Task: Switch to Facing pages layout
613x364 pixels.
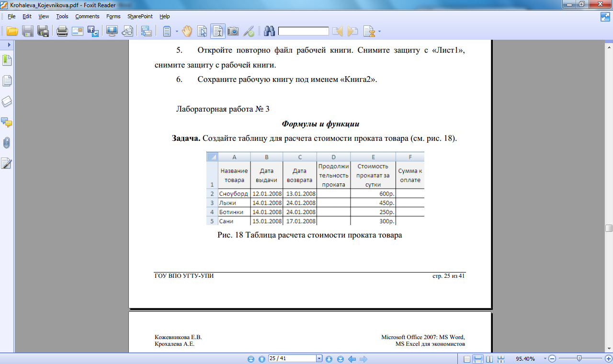Action: 489,359
